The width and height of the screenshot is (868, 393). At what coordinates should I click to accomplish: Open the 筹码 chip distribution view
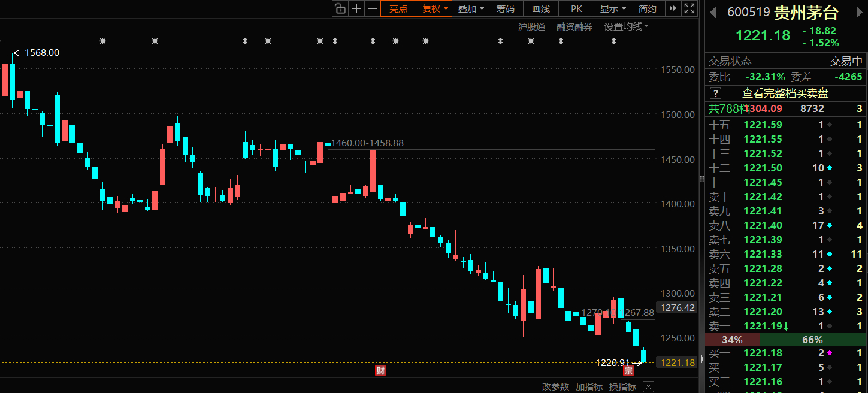506,8
